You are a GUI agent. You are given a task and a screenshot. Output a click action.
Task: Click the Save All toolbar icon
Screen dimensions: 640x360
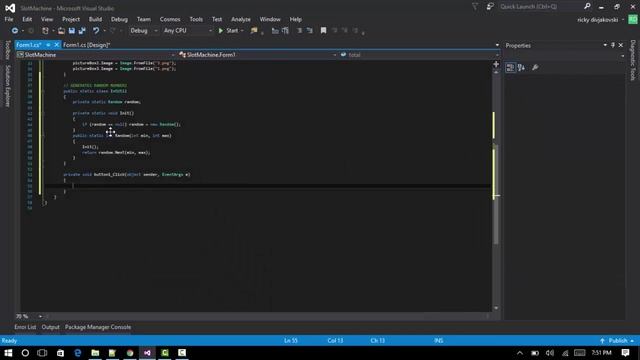tap(82, 31)
